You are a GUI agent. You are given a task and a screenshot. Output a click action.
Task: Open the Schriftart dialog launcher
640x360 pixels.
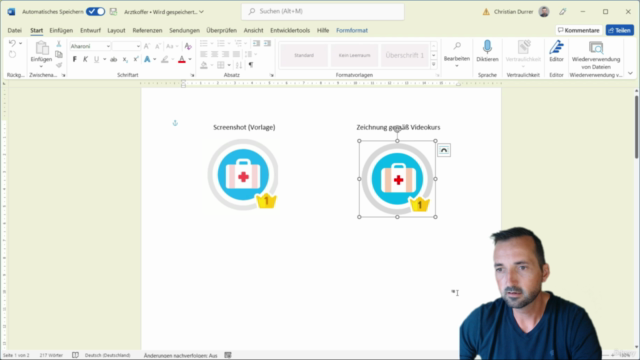click(192, 76)
